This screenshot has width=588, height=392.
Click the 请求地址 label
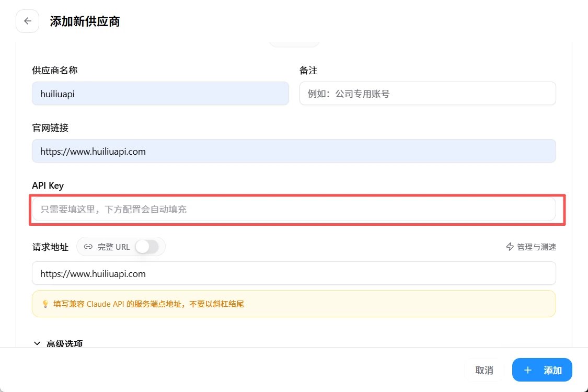coord(50,247)
